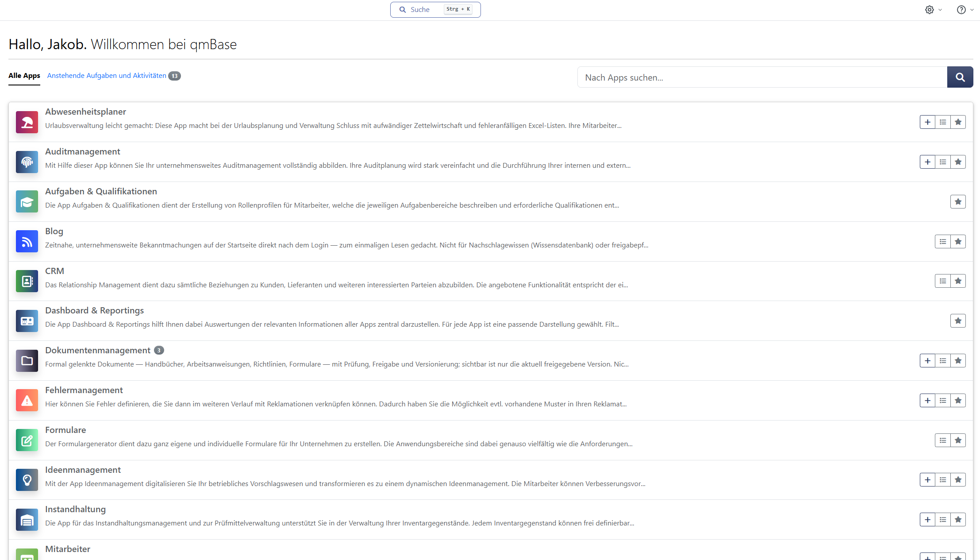The width and height of the screenshot is (980, 560).
Task: Favorite Dokumentenmanagement with star
Action: pos(958,361)
